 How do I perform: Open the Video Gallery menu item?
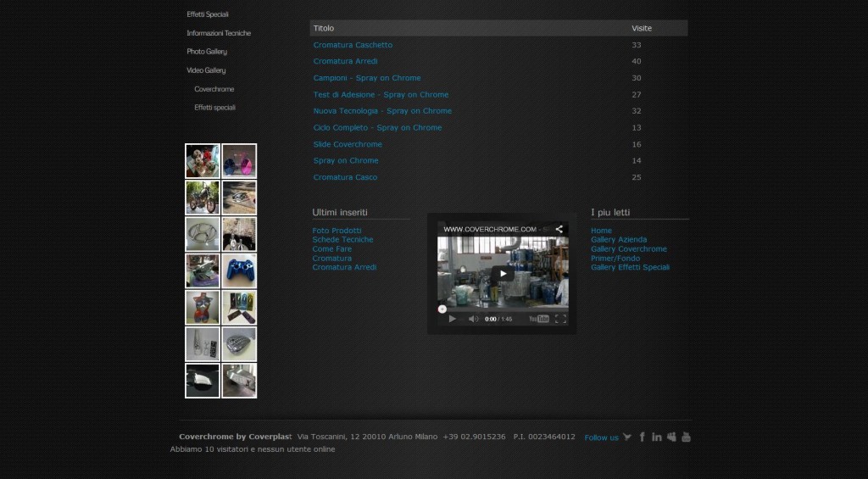[x=206, y=70]
